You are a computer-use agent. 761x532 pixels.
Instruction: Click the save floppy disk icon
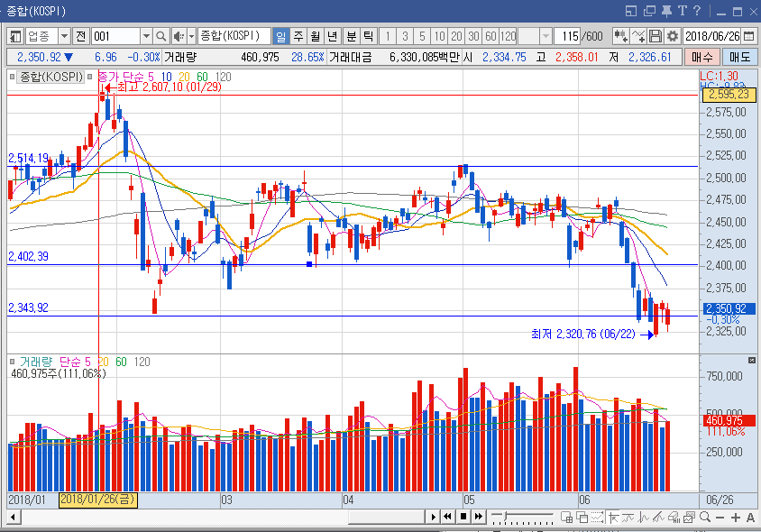click(x=656, y=36)
